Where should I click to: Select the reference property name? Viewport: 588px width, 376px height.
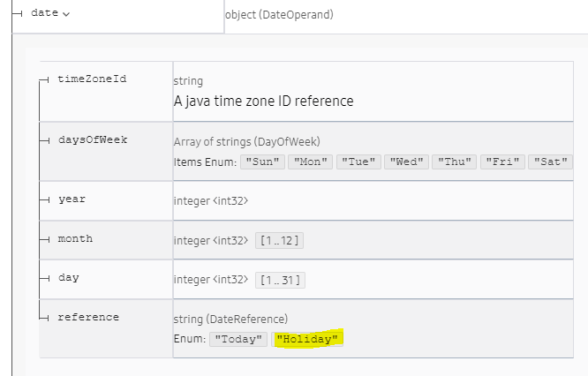pos(88,317)
